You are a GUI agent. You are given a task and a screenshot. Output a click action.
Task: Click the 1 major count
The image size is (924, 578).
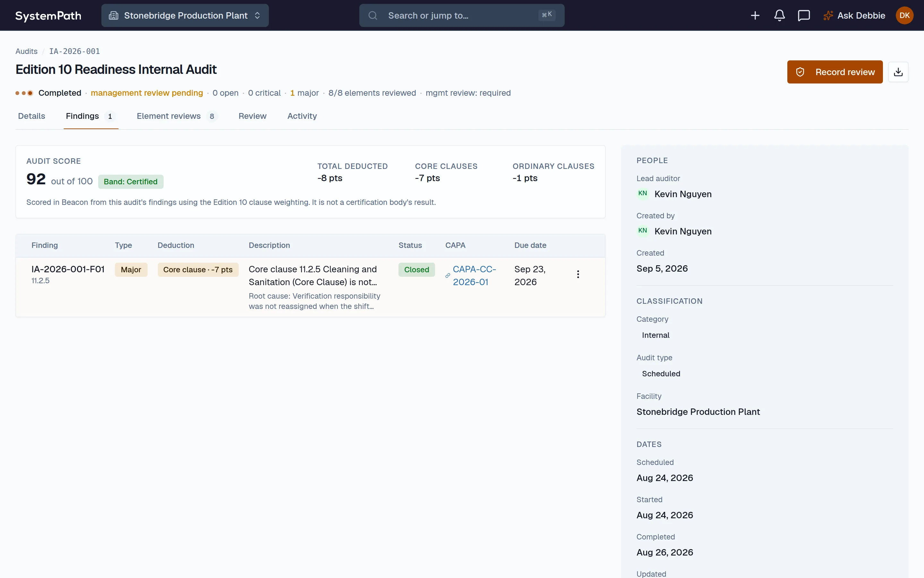click(304, 93)
